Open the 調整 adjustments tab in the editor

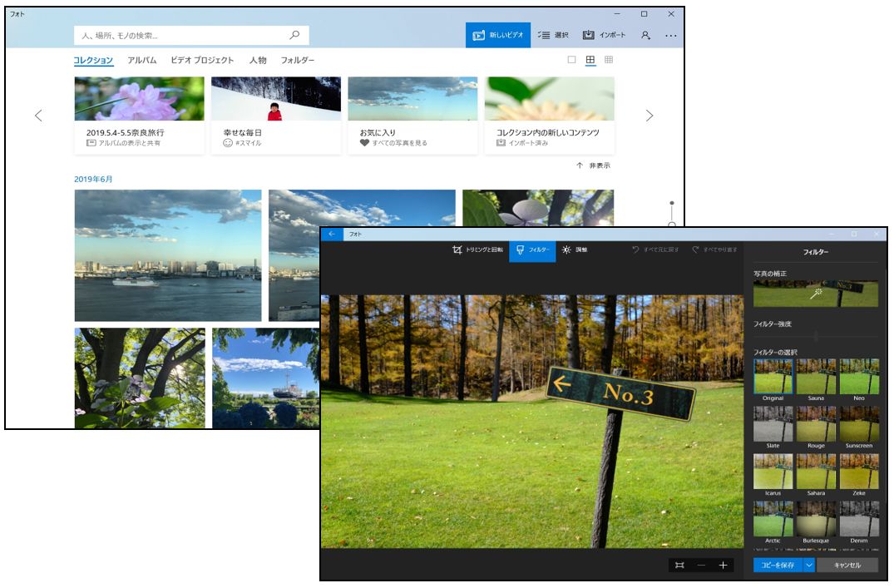tap(575, 250)
